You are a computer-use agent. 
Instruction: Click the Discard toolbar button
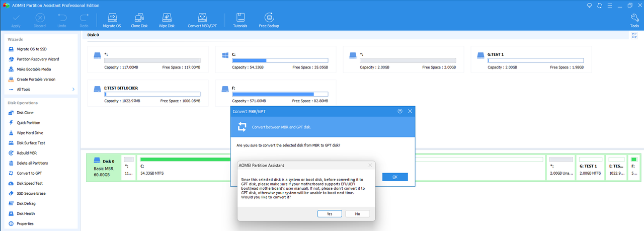39,20
